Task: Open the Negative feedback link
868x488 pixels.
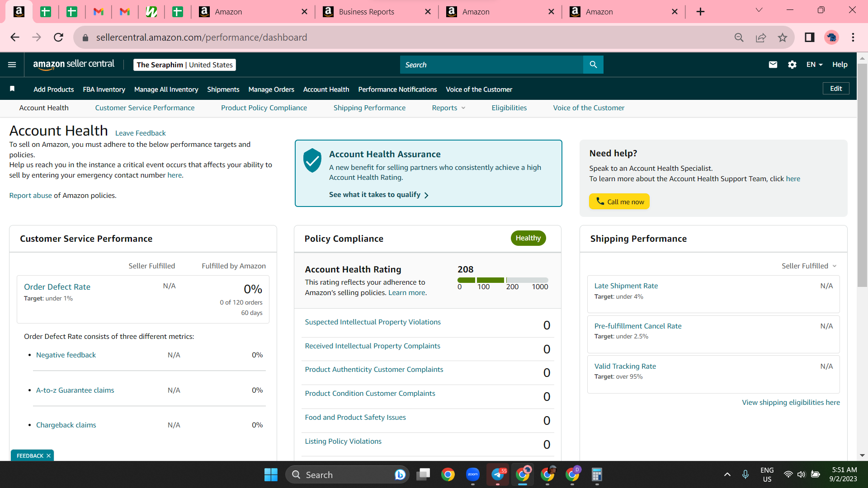Action: (66, 355)
